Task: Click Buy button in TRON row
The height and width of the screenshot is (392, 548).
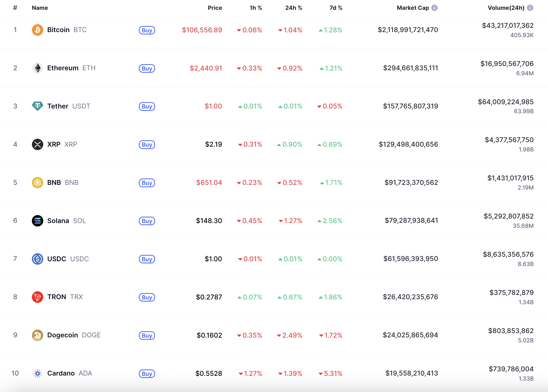Action: 147,297
